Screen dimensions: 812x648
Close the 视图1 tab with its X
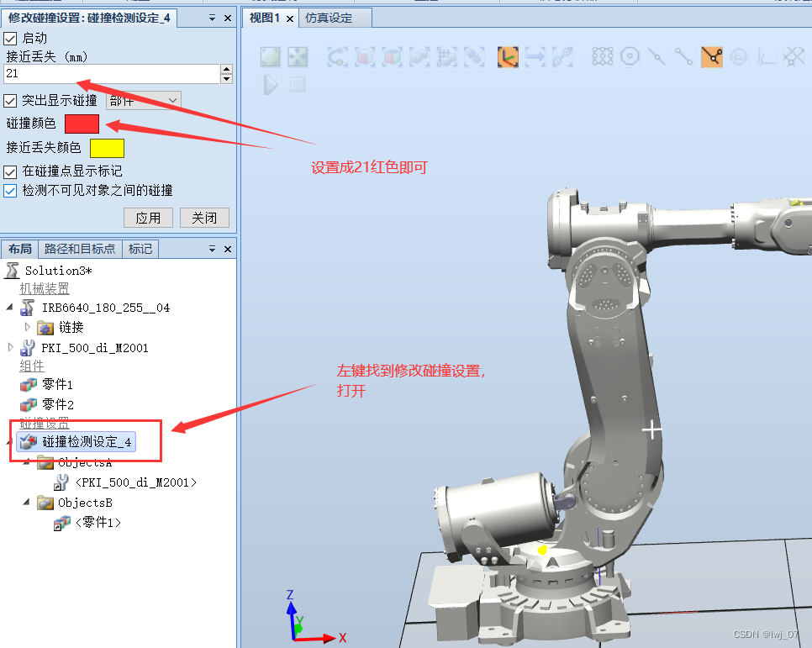pos(290,18)
